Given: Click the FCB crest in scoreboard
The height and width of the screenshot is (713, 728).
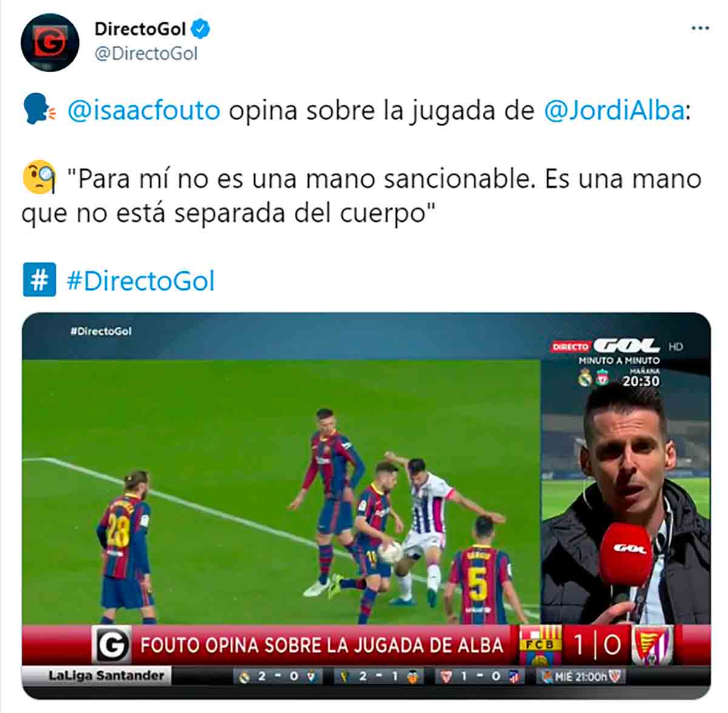Looking at the screenshot, I should point(540,644).
